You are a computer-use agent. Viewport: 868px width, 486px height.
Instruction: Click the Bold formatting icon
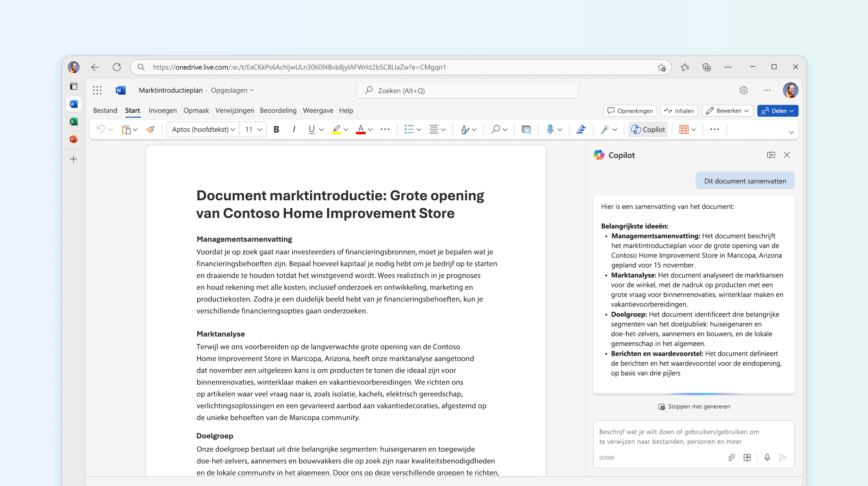276,129
